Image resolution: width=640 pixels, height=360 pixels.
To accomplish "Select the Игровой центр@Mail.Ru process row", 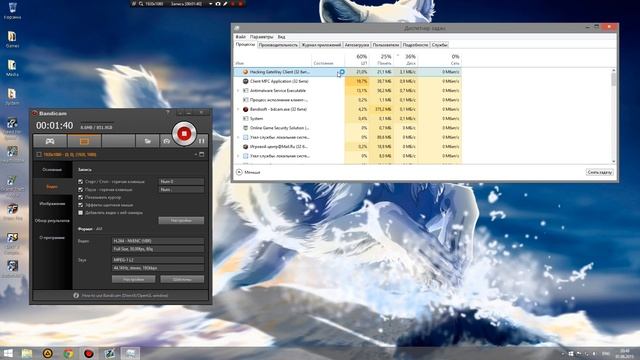I will tap(348, 147).
